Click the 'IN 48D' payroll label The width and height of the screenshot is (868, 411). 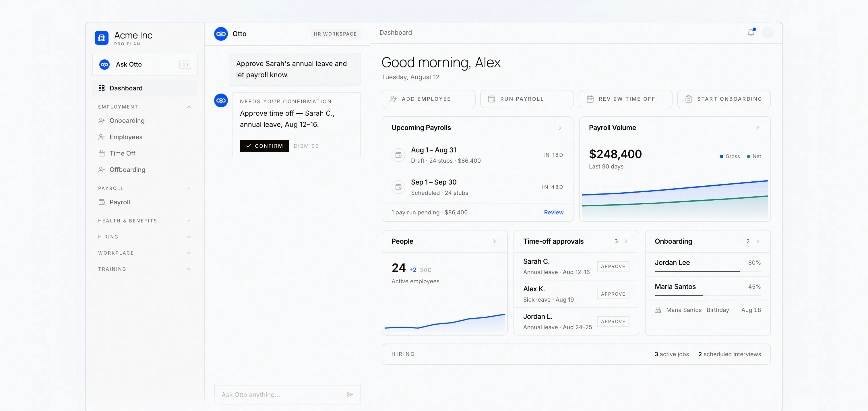553,187
